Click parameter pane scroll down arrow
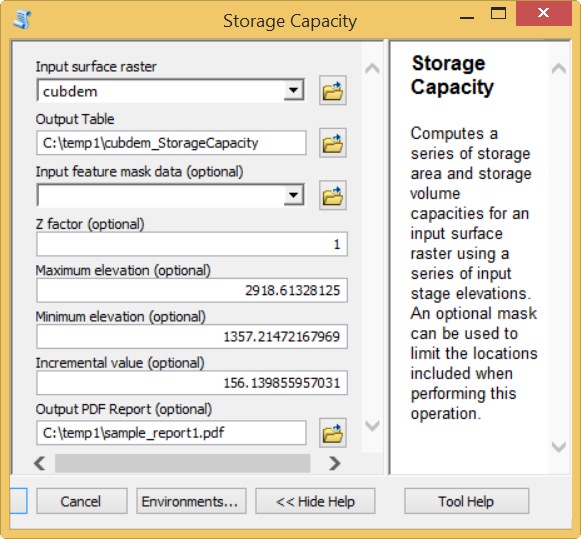Viewport: 581px width, 539px height. 372,425
